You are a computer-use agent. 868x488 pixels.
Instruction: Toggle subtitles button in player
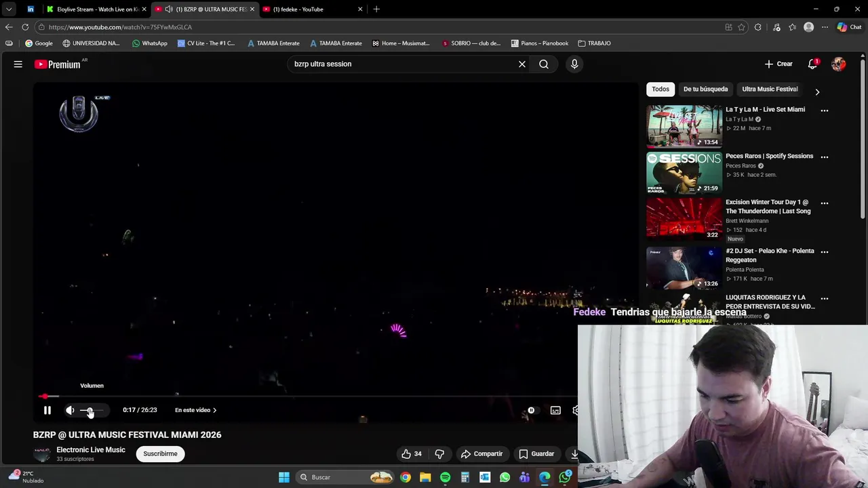pos(555,410)
